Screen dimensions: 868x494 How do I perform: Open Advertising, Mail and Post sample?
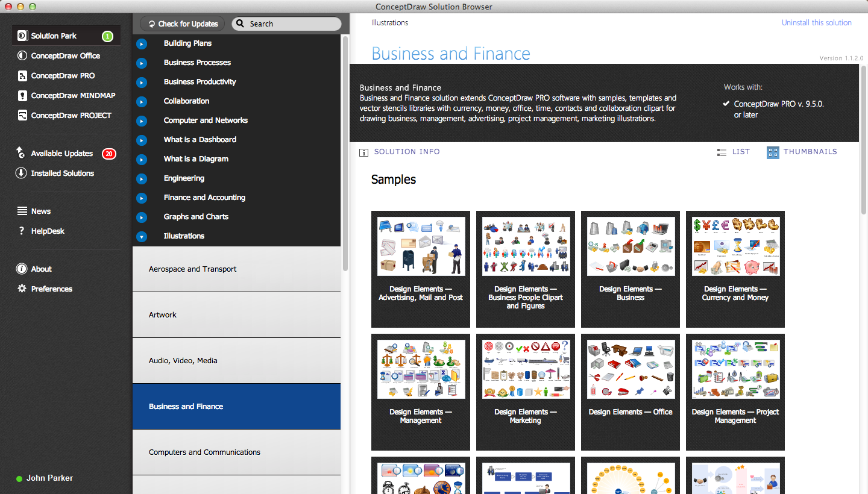(421, 269)
